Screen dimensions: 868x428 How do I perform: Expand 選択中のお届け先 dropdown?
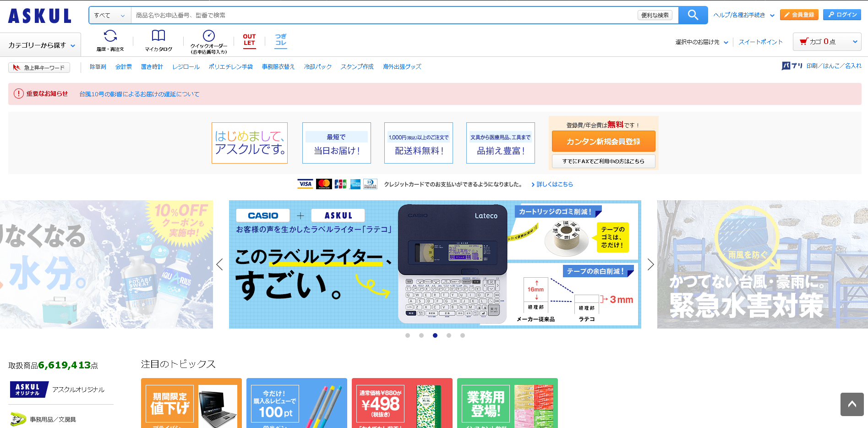[x=701, y=42]
